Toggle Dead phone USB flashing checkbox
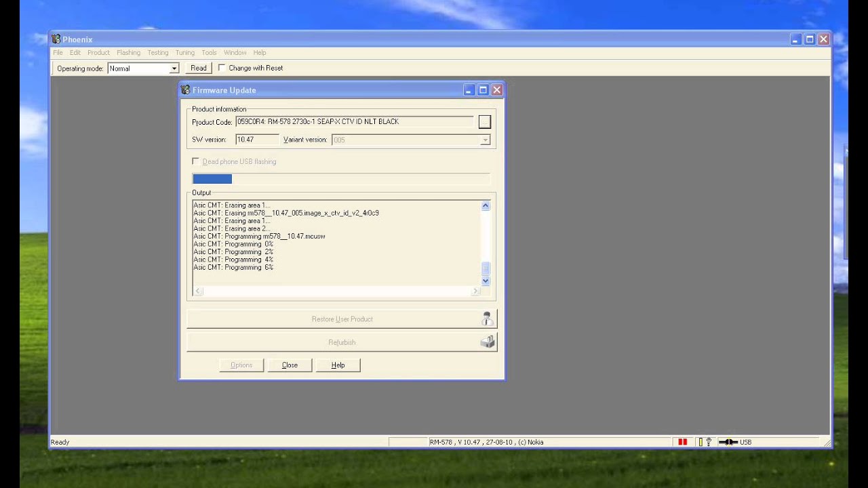The height and width of the screenshot is (488, 868). point(196,161)
